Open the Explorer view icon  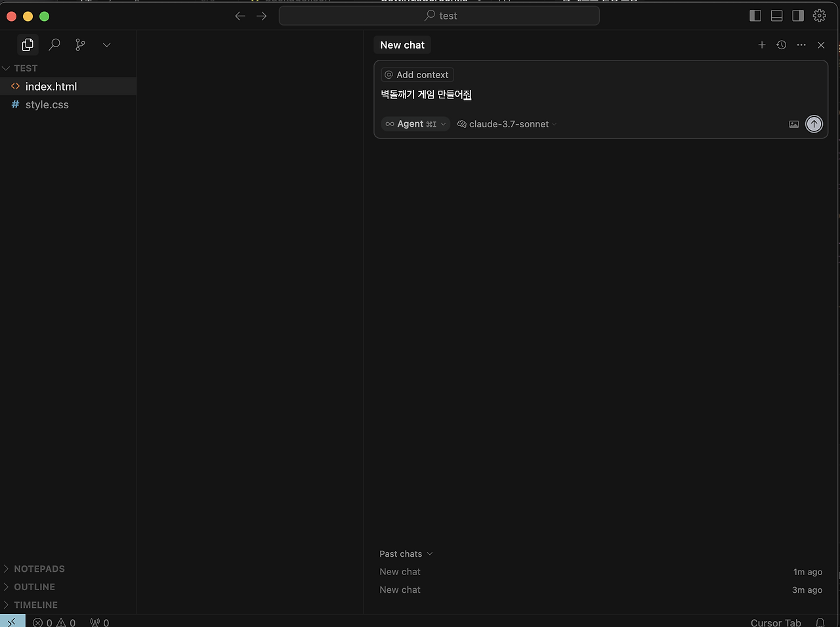[28, 45]
